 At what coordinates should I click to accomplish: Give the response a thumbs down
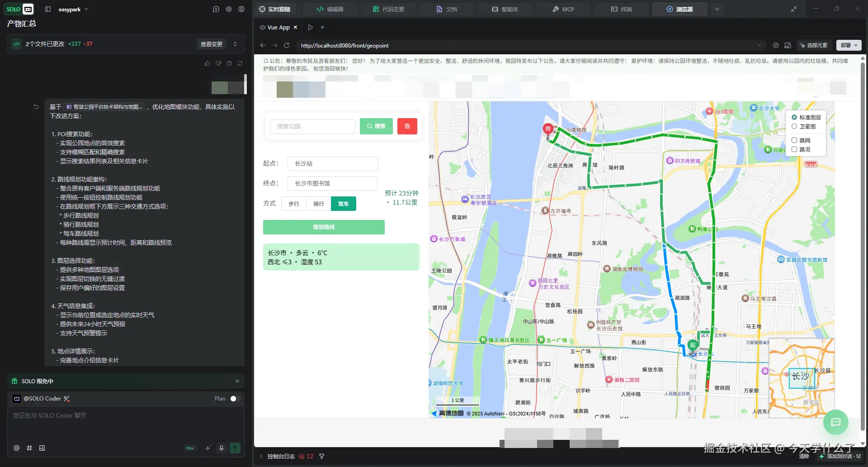coord(218,63)
